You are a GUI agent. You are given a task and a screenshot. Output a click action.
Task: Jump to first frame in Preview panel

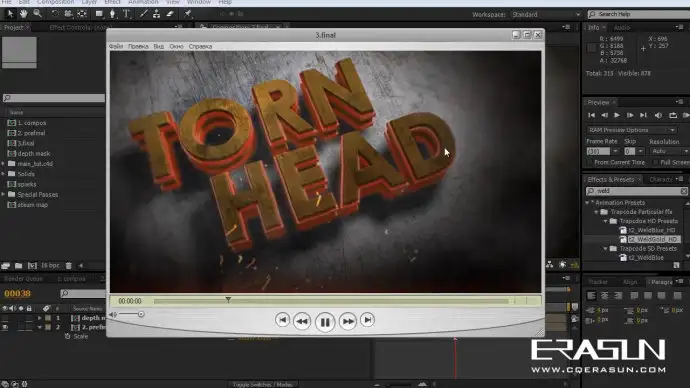(591, 115)
